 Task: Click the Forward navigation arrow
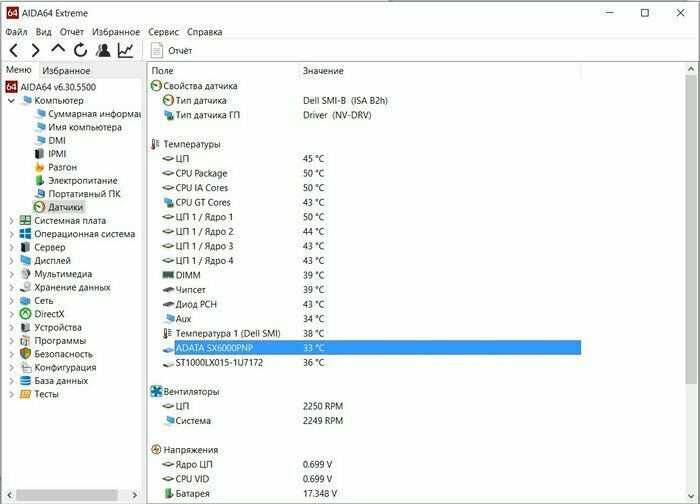(36, 50)
